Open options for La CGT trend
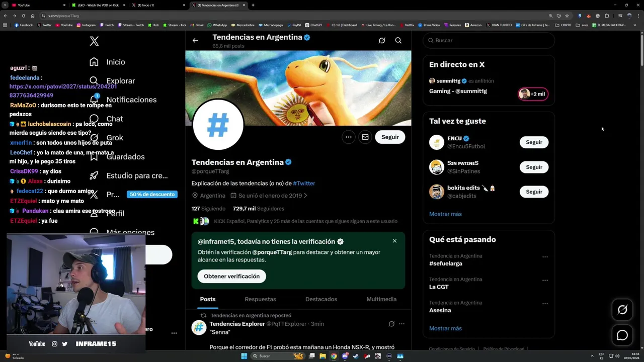This screenshot has height=362, width=644. tap(545, 281)
